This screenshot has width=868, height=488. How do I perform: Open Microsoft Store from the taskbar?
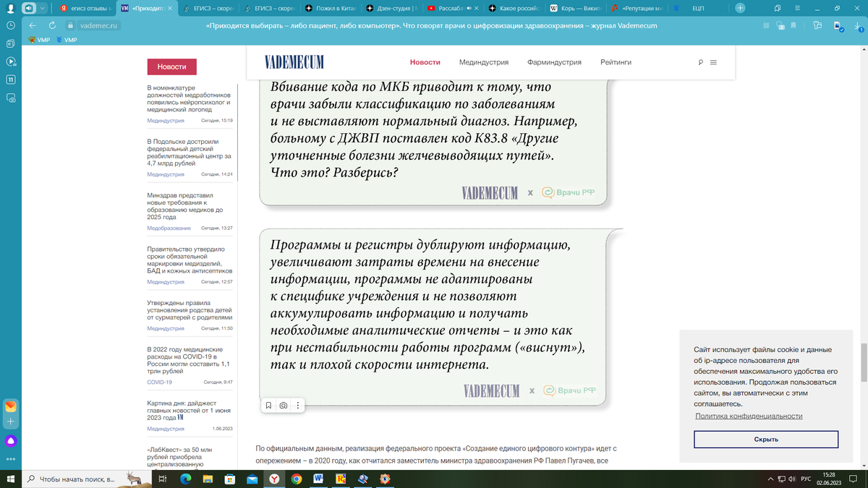pos(229,479)
